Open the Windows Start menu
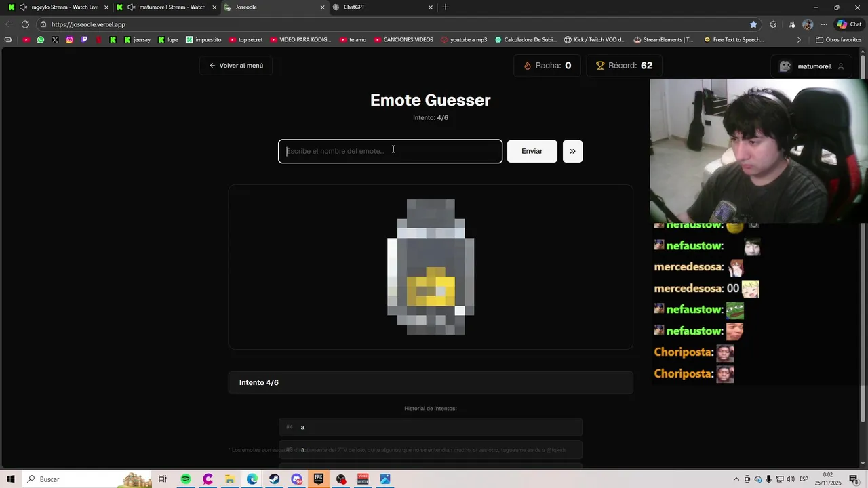Screen dimensions: 868x488 click(x=11, y=479)
